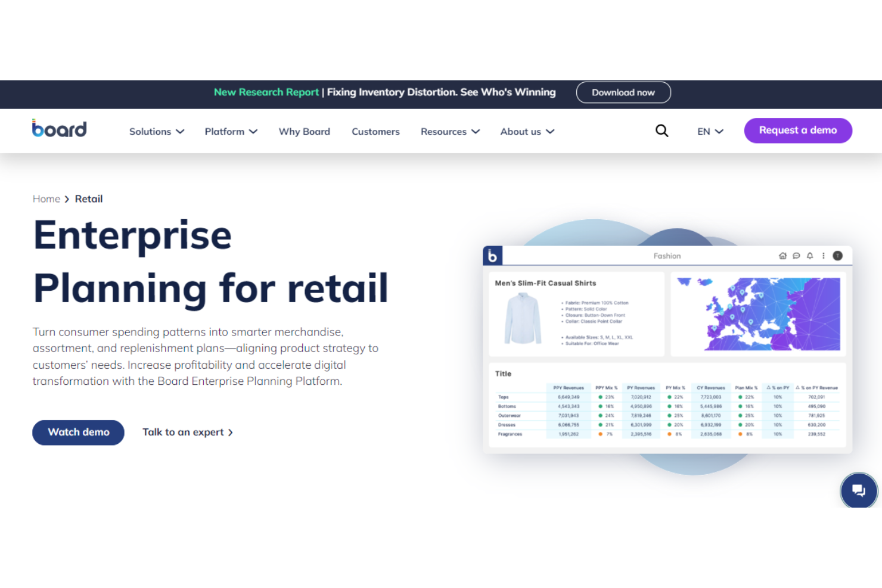Click the Enterprise Planning for retail heading
Viewport: 882px width, 588px height.
point(211,262)
